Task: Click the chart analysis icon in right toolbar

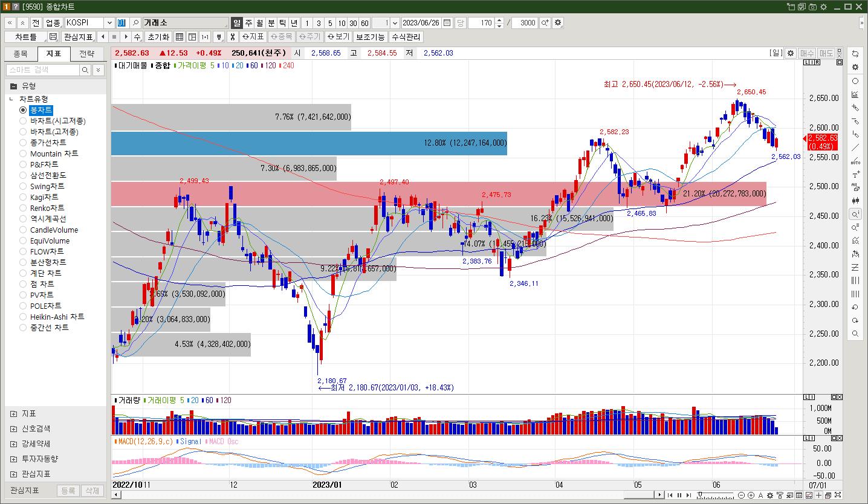Action: pyautogui.click(x=855, y=94)
